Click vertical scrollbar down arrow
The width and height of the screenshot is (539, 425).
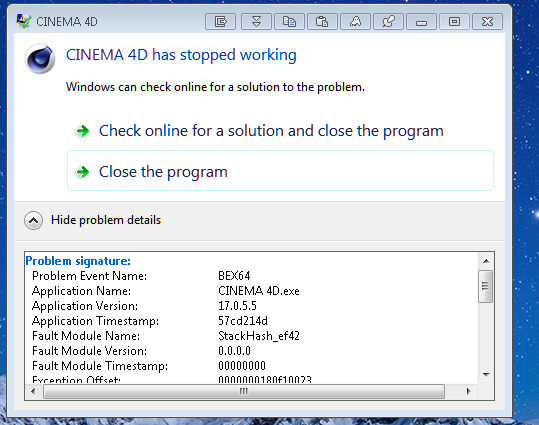click(486, 374)
